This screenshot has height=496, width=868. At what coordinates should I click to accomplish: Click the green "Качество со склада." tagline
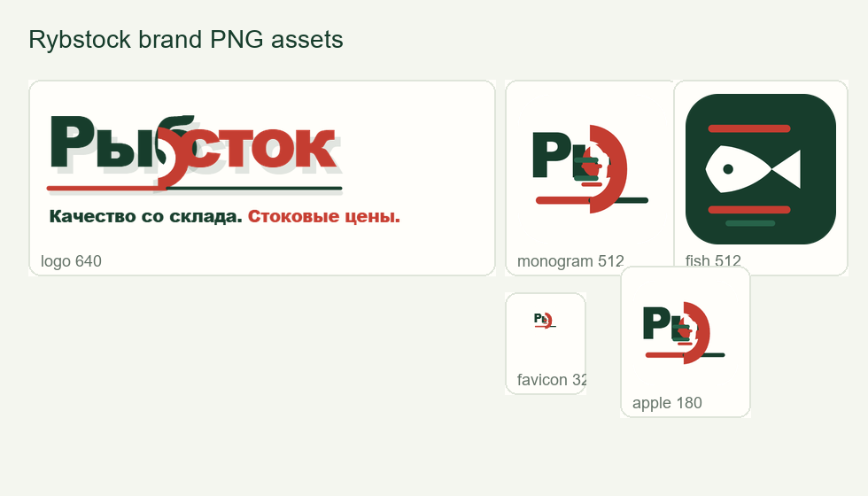click(145, 216)
